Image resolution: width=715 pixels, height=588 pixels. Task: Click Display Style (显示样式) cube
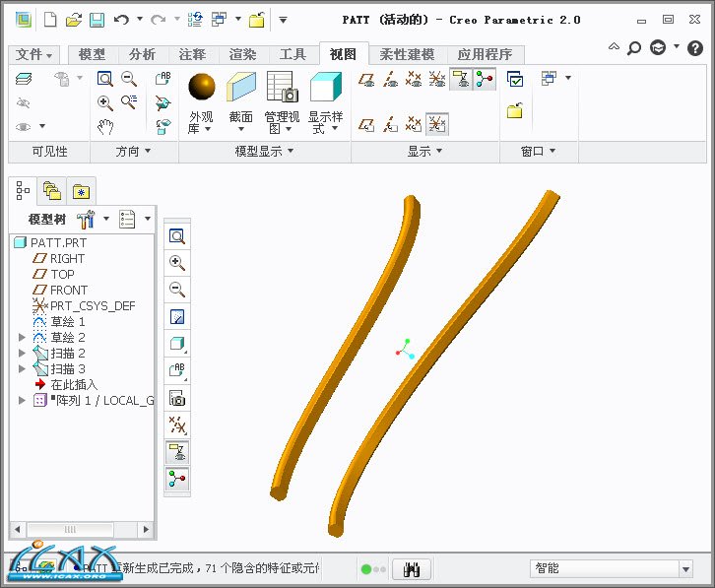(x=326, y=87)
